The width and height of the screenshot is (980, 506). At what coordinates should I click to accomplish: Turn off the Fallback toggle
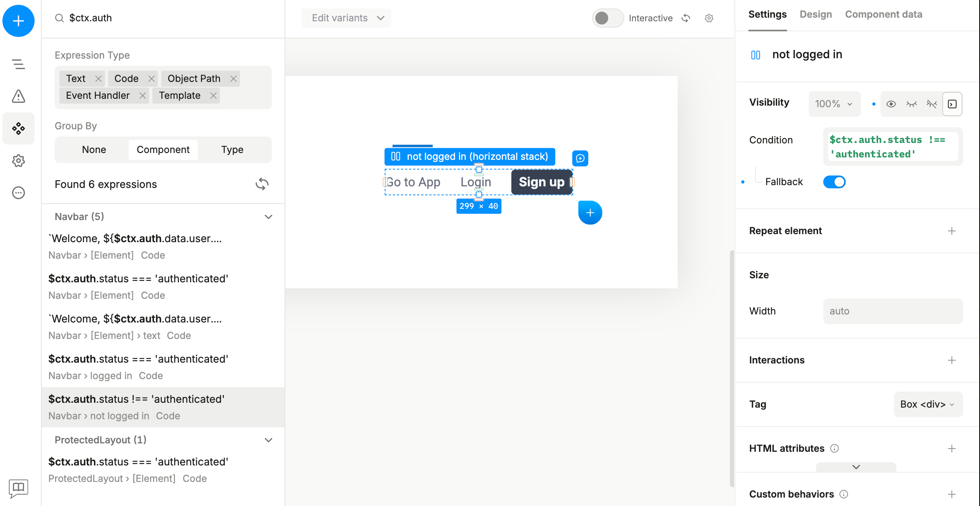834,182
